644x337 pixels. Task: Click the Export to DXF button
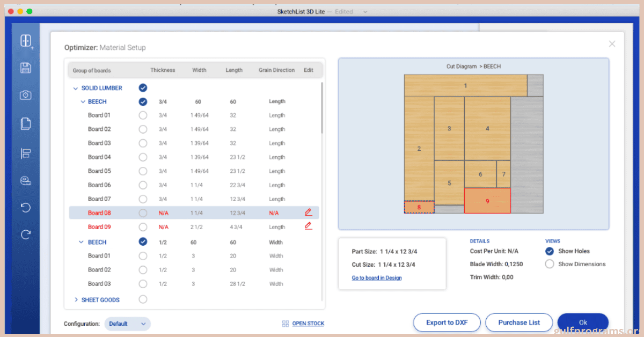(447, 323)
